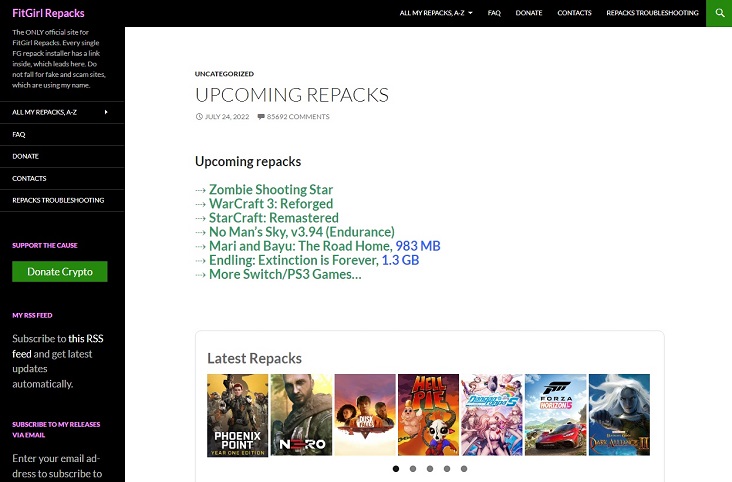732x482 pixels.
Task: Expand sidebar 'All My Repacks, A-Z' arrow
Action: click(106, 112)
